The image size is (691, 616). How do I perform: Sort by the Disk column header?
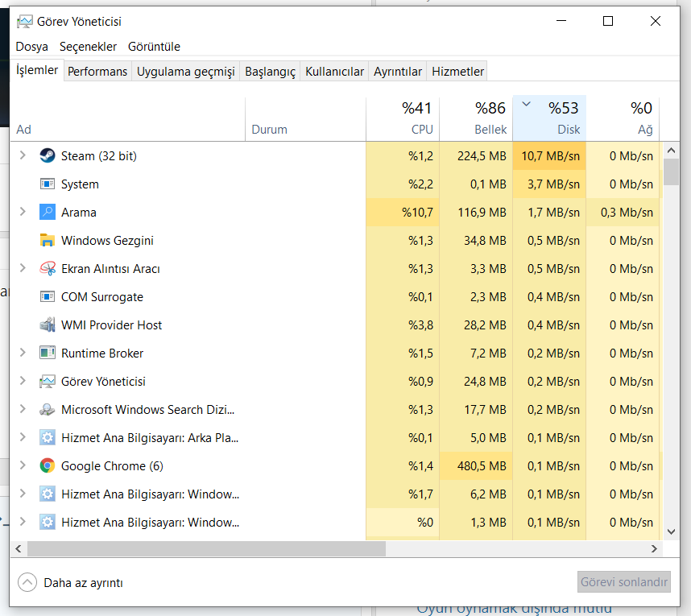pos(549,118)
